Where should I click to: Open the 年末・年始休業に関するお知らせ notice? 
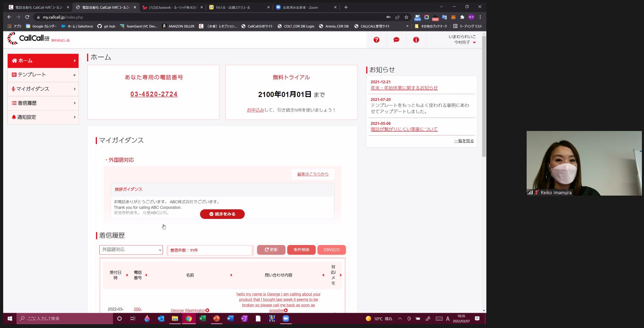[x=404, y=88]
